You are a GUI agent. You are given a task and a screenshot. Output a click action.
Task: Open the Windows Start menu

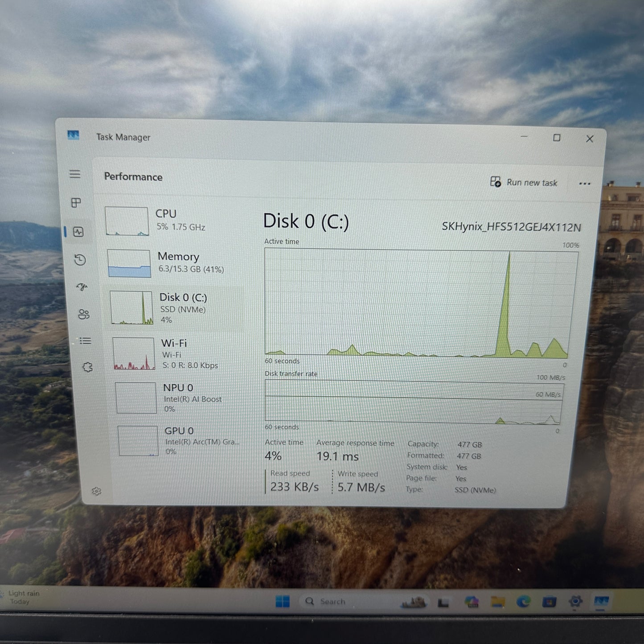pos(283,602)
